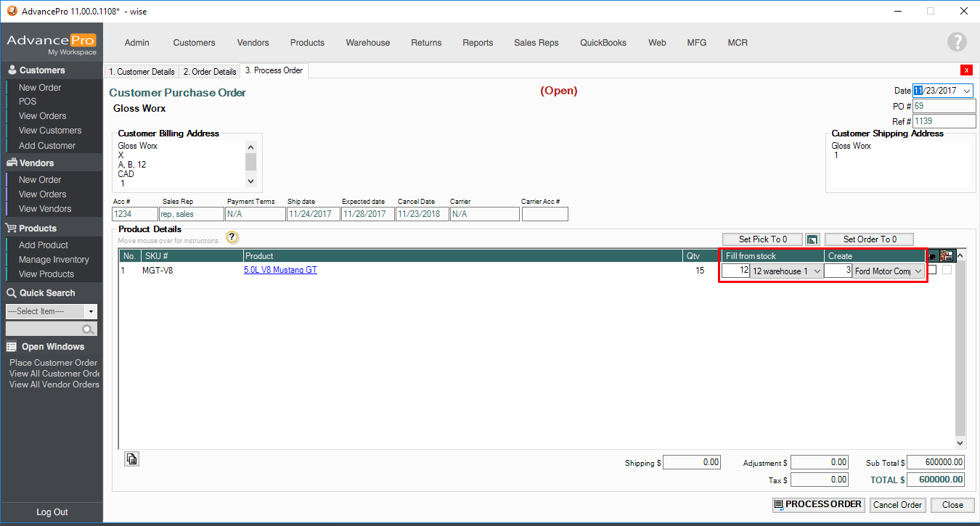The image size is (980, 526).
Task: Click the Quick Search magnifier icon
Action: tap(88, 329)
